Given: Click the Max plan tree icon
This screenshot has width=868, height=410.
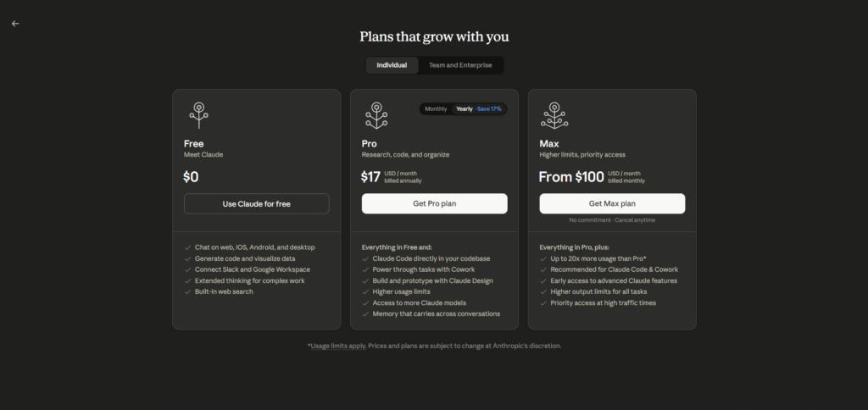Looking at the screenshot, I should [554, 115].
